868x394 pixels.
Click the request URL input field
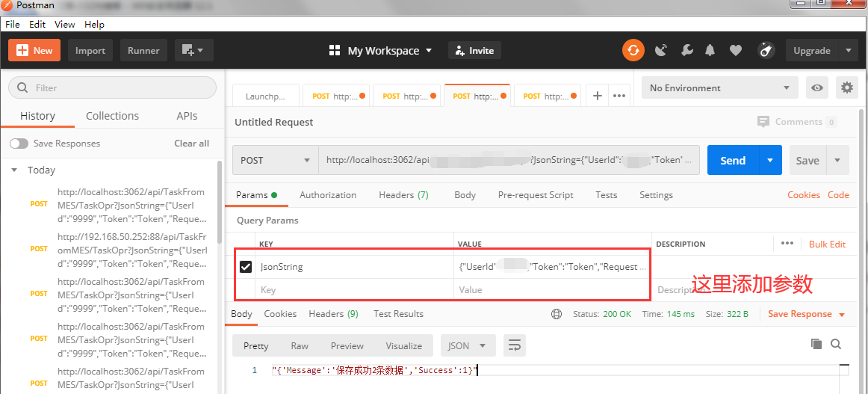[x=509, y=160]
